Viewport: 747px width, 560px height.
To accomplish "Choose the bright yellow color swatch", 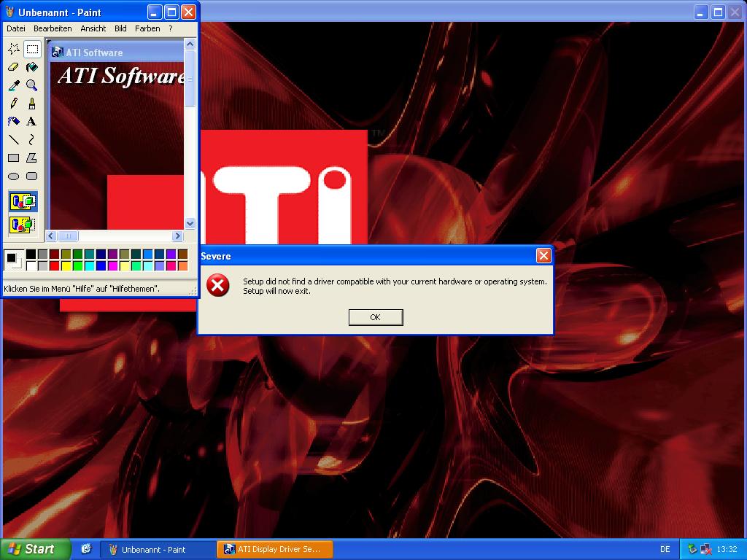I will click(66, 265).
